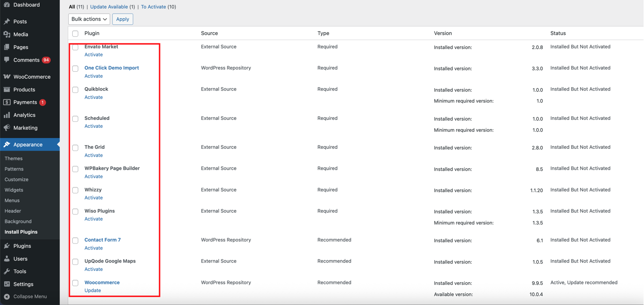Check the One Click Demo Import checkbox
This screenshot has height=305, width=644.
click(x=75, y=69)
